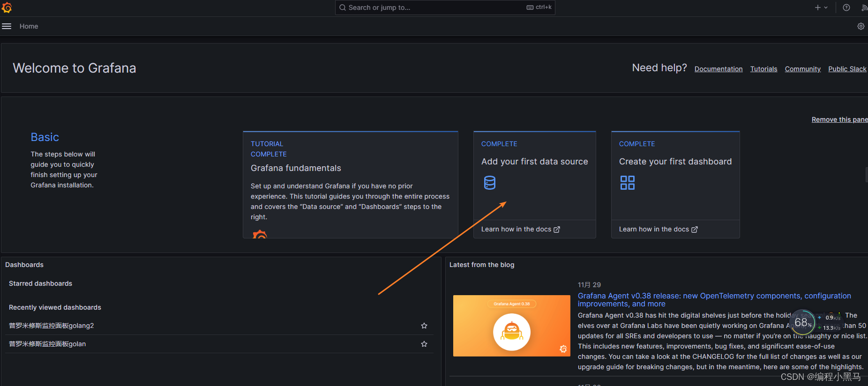Viewport: 868px width, 386px height.
Task: Click the 68% floating monitor widget
Action: pyautogui.click(x=802, y=322)
